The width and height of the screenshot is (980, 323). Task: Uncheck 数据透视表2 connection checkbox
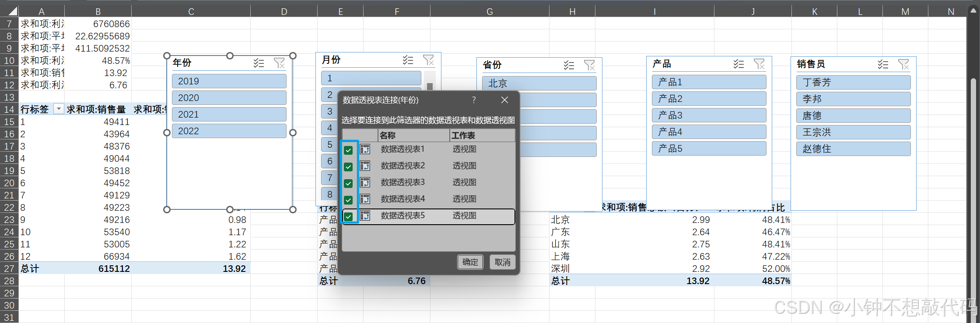tap(348, 167)
